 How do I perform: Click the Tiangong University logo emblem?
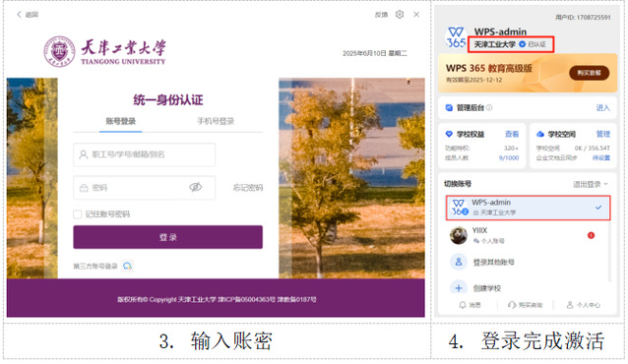point(59,51)
